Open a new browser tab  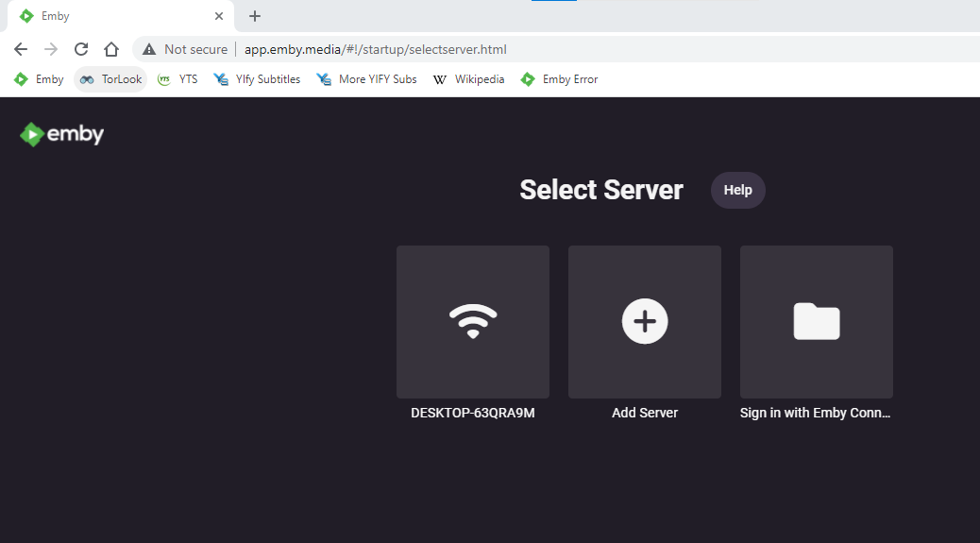tap(255, 16)
